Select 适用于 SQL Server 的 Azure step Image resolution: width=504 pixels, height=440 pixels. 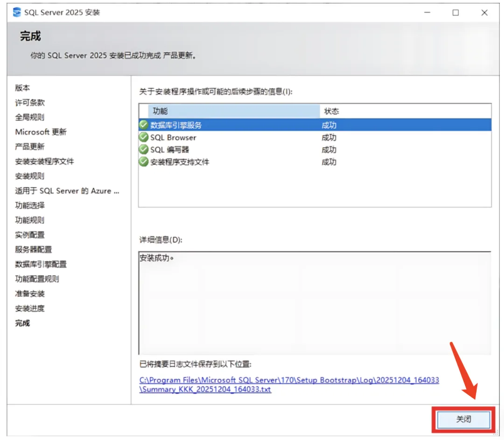tap(67, 191)
